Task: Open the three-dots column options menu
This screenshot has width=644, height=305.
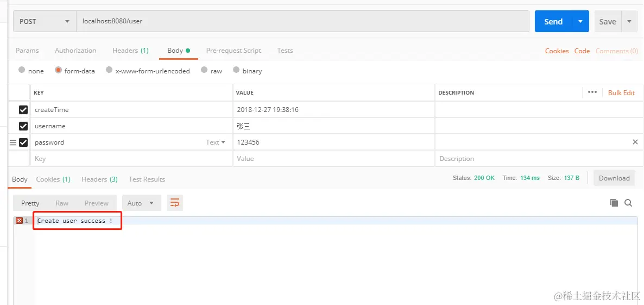Action: coord(592,92)
